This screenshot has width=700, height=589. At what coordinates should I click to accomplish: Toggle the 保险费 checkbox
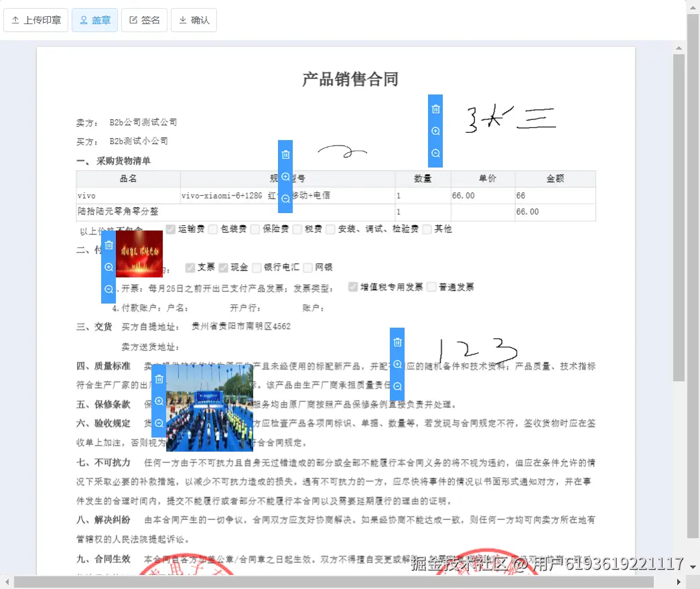255,229
